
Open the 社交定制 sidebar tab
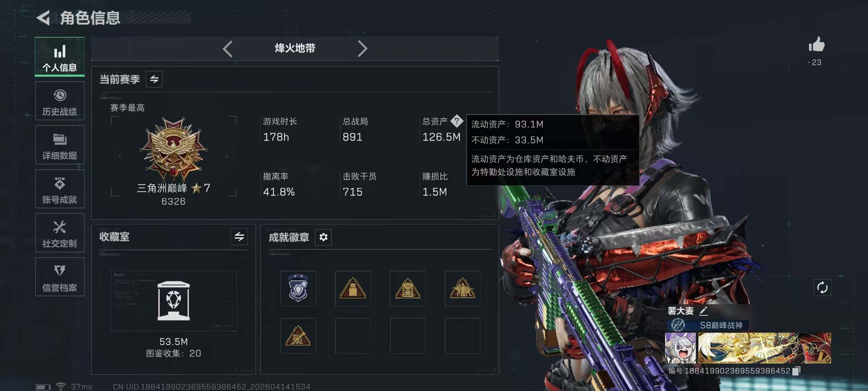60,233
